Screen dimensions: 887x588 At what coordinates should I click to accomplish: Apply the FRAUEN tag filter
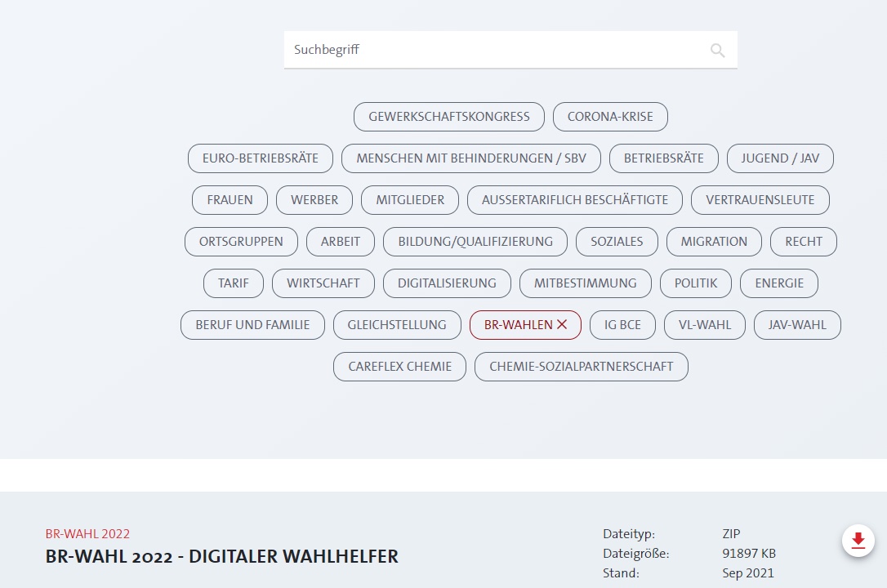click(x=230, y=199)
